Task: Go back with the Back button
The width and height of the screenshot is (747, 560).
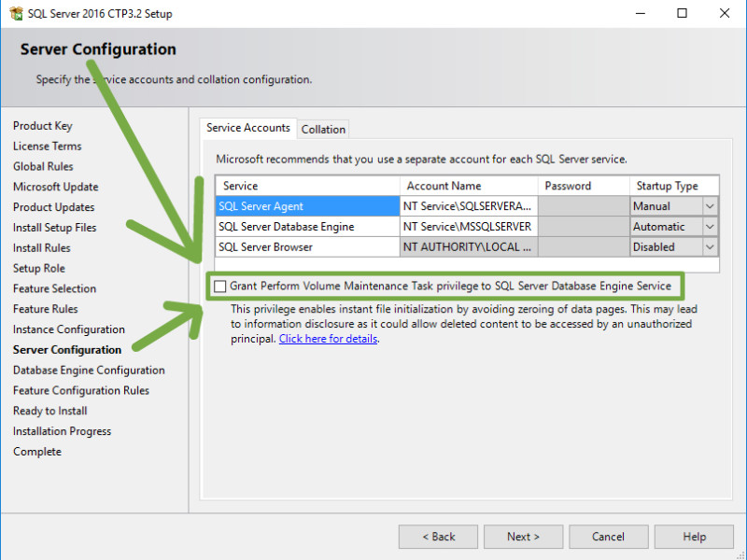Action: 438,537
